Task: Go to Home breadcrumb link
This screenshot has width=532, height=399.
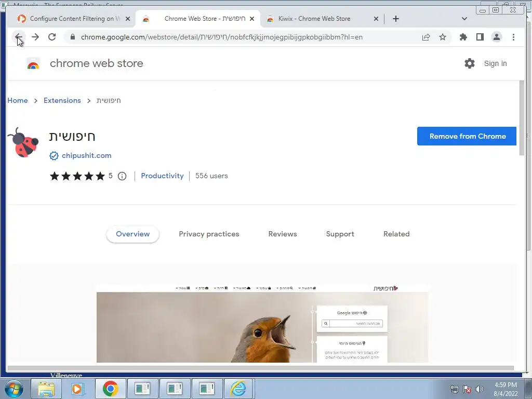Action: click(x=18, y=100)
